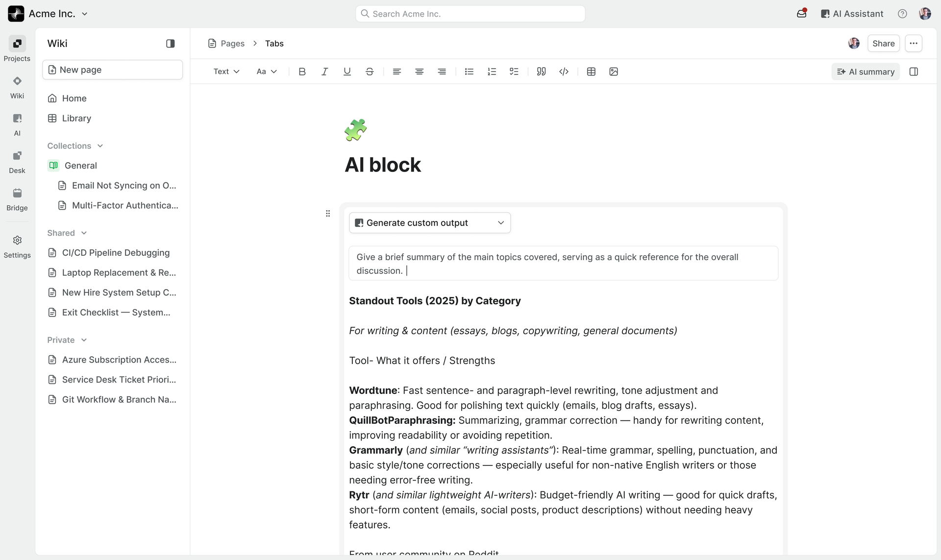
Task: Click AI summary button
Action: click(x=866, y=72)
